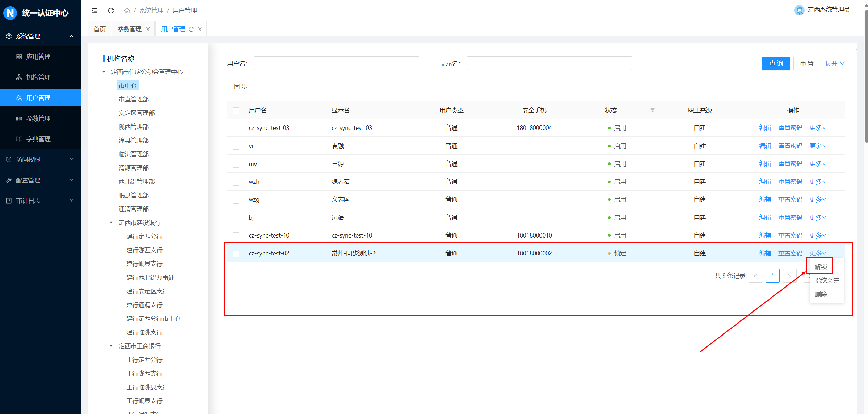
Task: Click the status column filter icon
Action: (652, 110)
